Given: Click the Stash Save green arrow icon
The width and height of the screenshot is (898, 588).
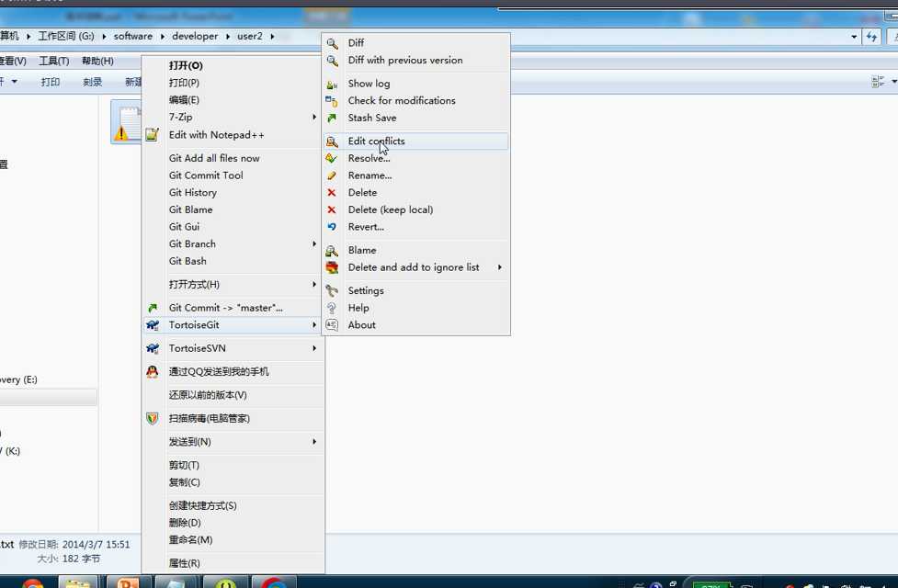Looking at the screenshot, I should click(332, 118).
